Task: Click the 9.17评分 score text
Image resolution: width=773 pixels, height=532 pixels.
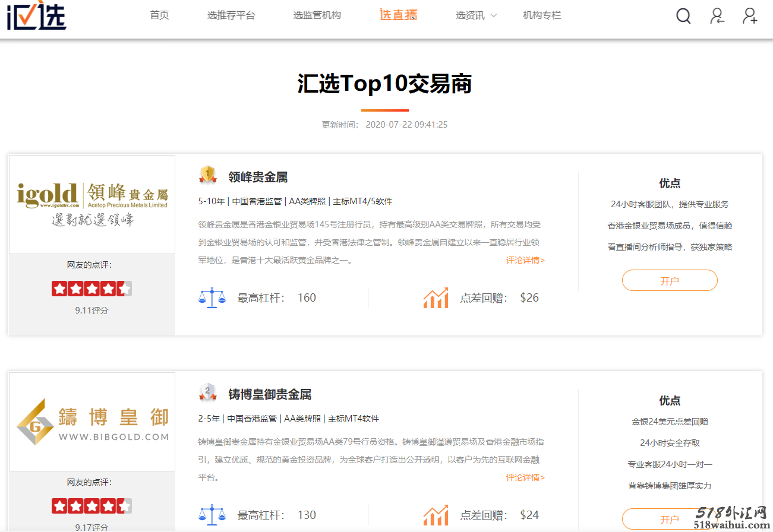Action: click(92, 527)
